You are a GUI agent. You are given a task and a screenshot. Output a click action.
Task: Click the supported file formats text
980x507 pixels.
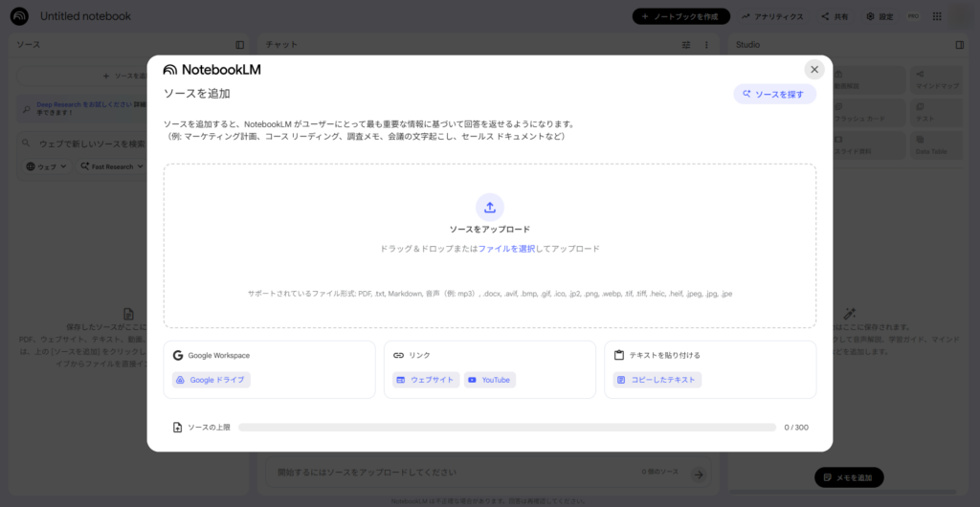click(x=490, y=294)
